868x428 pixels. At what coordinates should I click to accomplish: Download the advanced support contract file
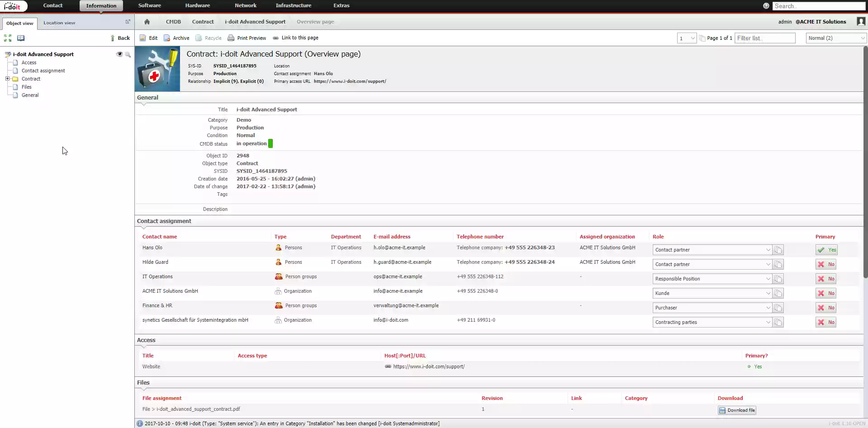pyautogui.click(x=737, y=410)
